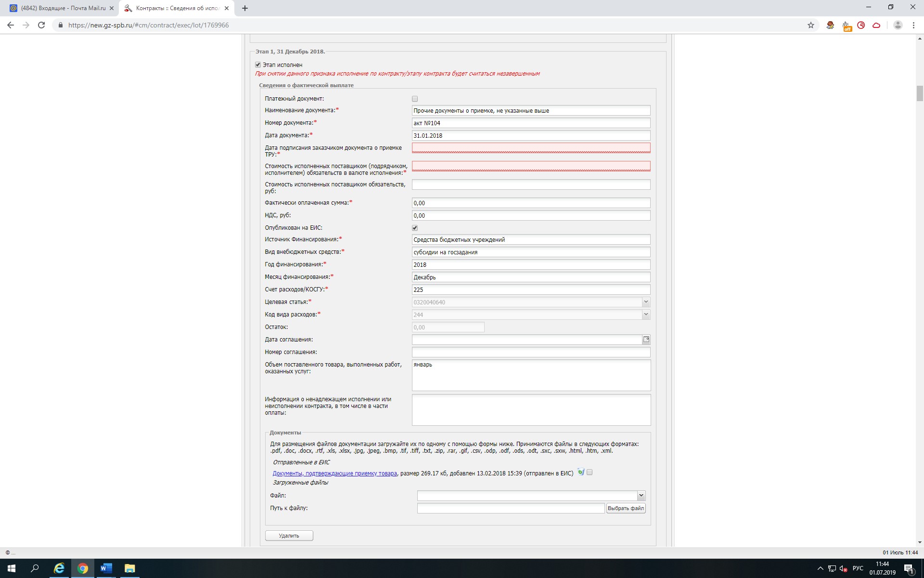Click the extension icon with orange off badge
924x578 pixels.
846,26
